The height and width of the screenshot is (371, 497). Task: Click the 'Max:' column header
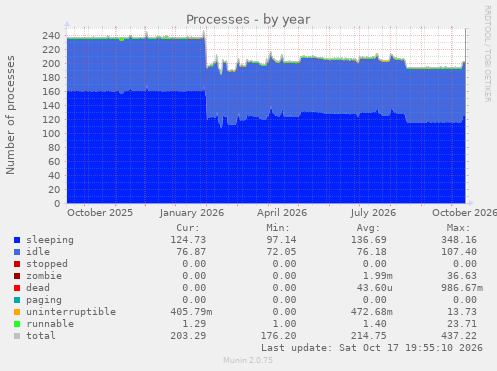pyautogui.click(x=458, y=228)
